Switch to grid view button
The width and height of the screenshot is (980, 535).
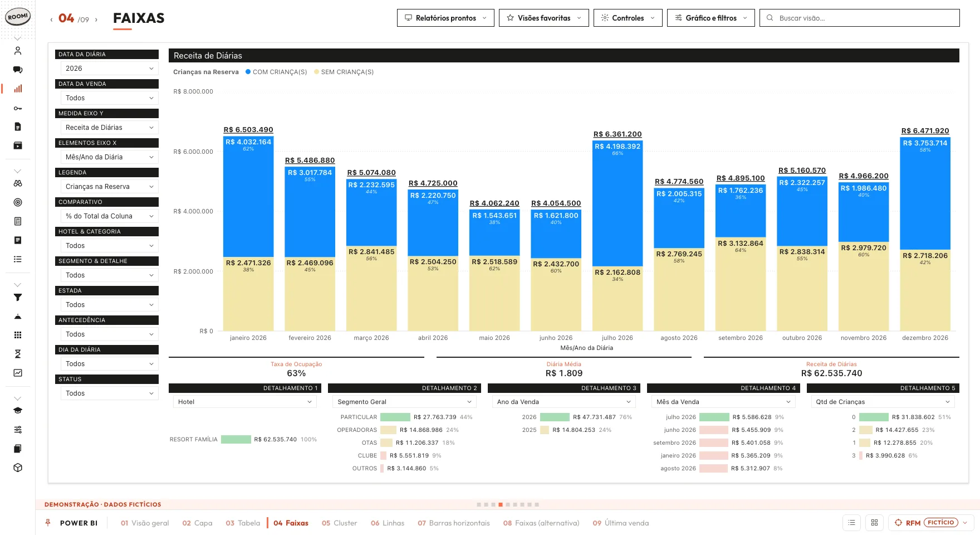(874, 523)
